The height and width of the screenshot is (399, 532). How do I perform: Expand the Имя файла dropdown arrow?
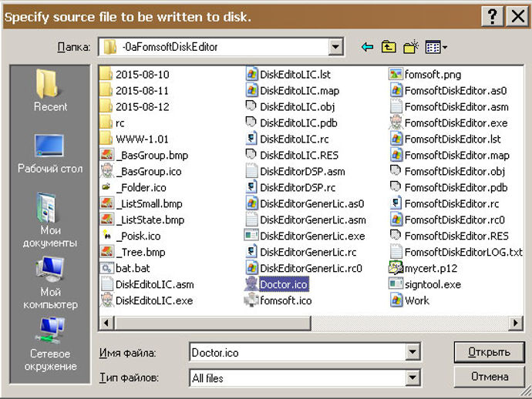coord(412,351)
